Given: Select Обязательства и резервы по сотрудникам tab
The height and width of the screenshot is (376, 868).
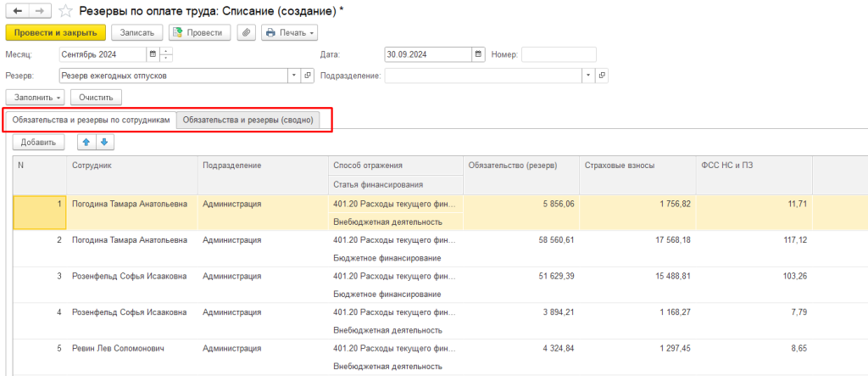Looking at the screenshot, I should [x=92, y=120].
